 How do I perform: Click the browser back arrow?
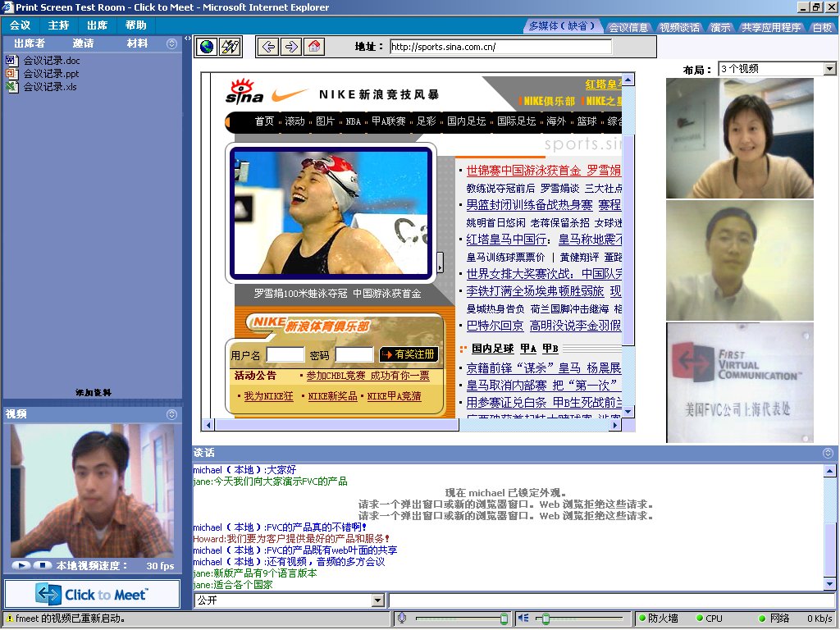268,47
